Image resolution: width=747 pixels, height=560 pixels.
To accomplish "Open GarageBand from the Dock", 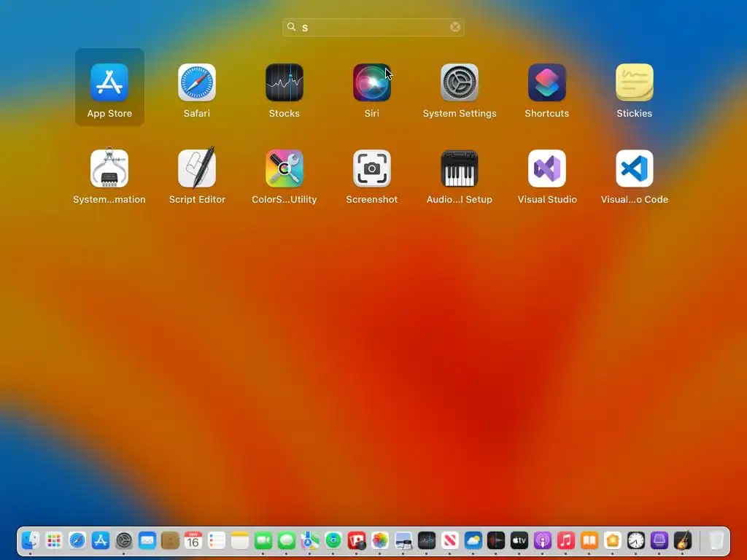I will (x=682, y=540).
